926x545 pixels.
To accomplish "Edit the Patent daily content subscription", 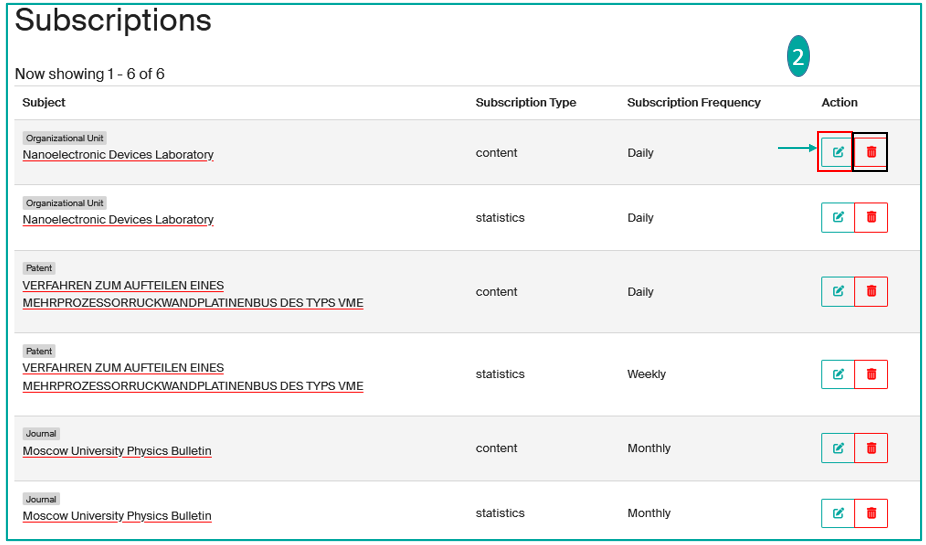I will click(838, 291).
